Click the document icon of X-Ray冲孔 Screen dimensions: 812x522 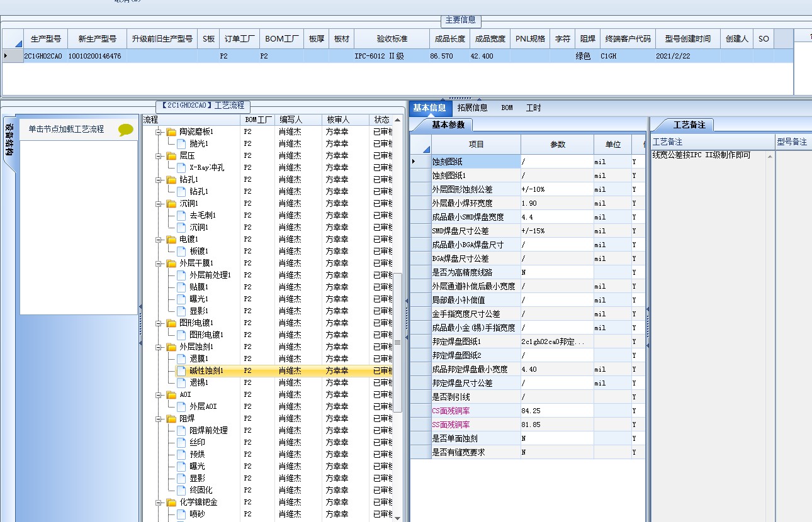click(181, 168)
